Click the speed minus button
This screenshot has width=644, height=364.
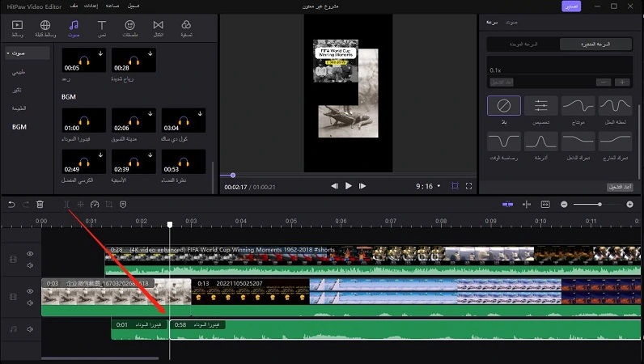604,83
